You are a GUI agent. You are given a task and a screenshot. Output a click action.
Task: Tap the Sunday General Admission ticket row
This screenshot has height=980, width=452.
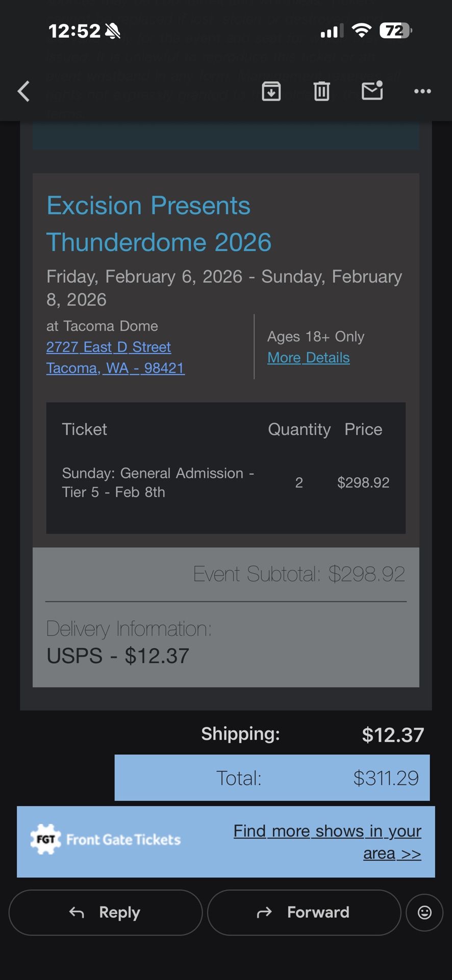(x=225, y=482)
